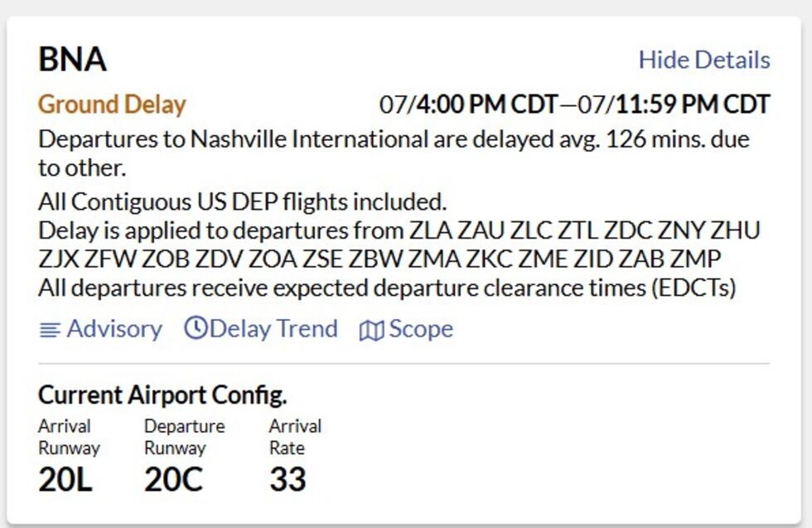Collapse the card via Hide Details
Screen dimensions: 812x528
703,60
